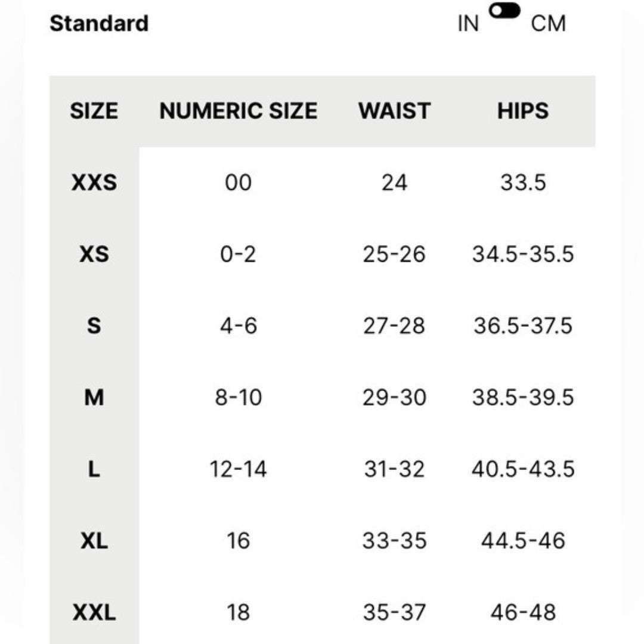Click waist value 33-35 cell
This screenshot has height=644, width=644.
click(x=394, y=540)
